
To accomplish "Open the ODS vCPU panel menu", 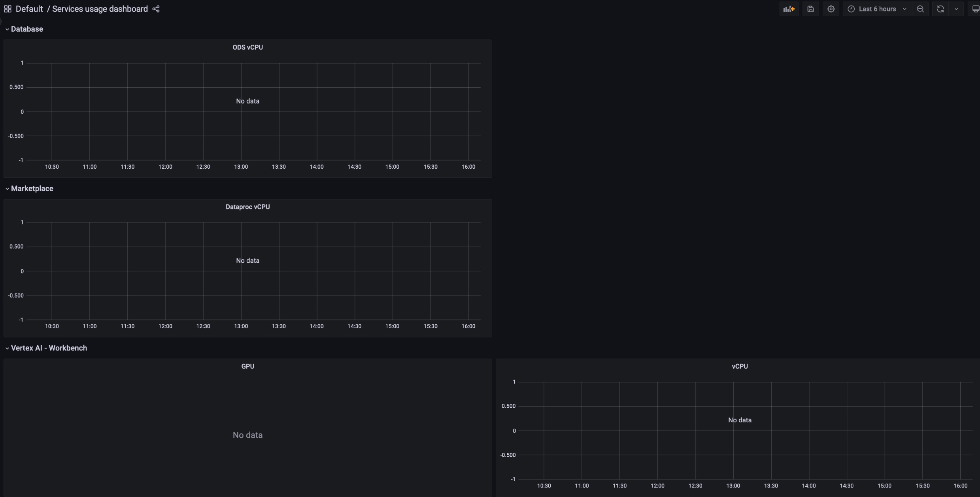I will click(247, 47).
